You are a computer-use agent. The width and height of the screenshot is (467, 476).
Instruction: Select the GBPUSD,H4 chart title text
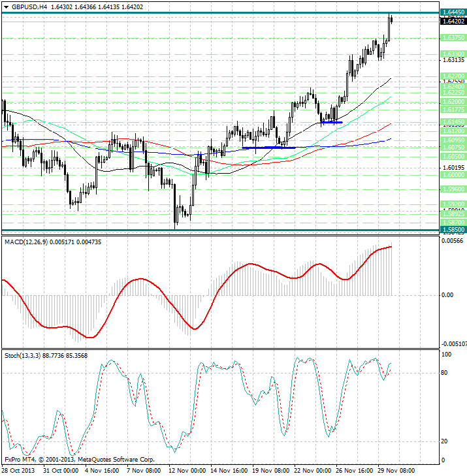point(29,7)
